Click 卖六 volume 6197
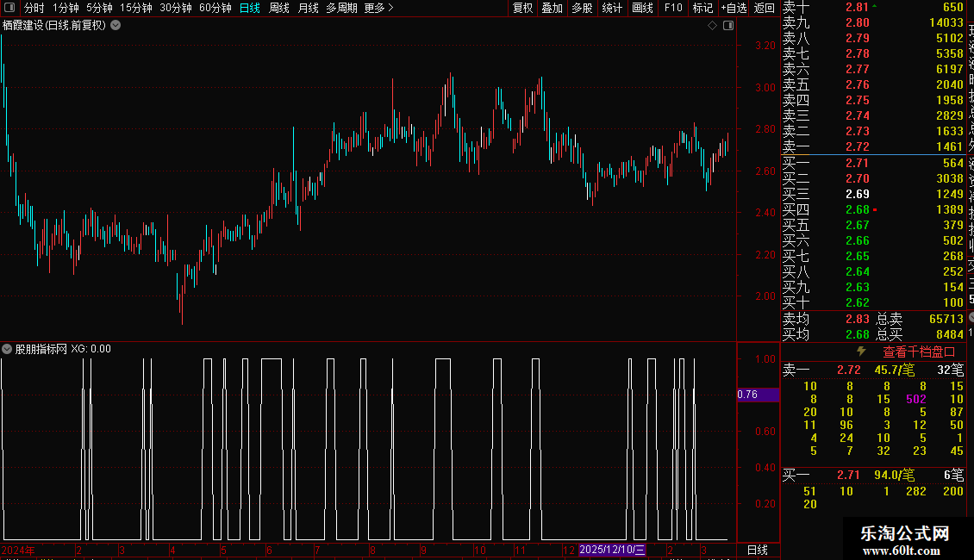The image size is (974, 560). coord(950,69)
